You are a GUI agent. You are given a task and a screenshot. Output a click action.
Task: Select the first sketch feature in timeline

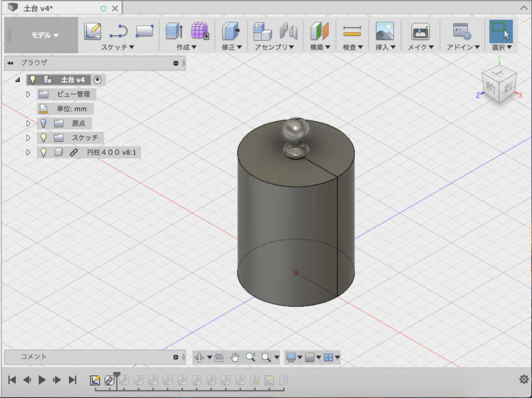[95, 380]
